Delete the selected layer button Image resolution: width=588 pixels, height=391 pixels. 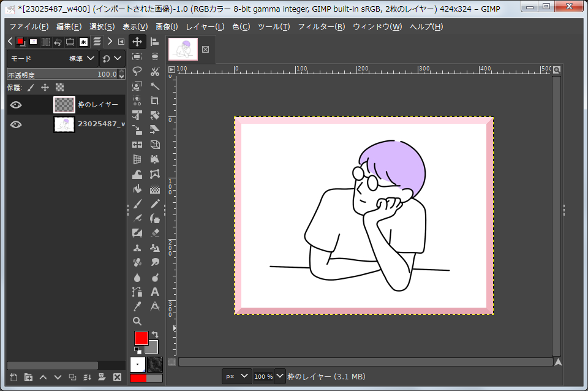click(118, 377)
